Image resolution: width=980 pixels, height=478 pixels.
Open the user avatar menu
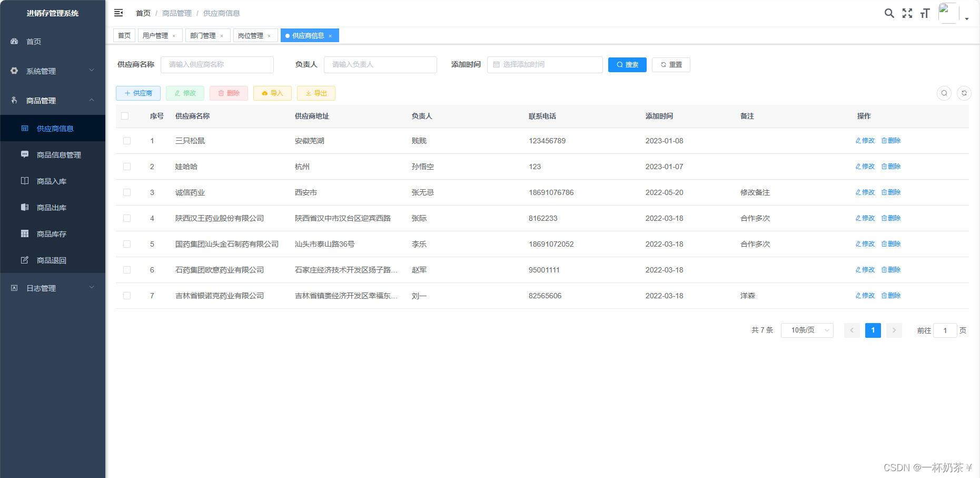click(948, 13)
